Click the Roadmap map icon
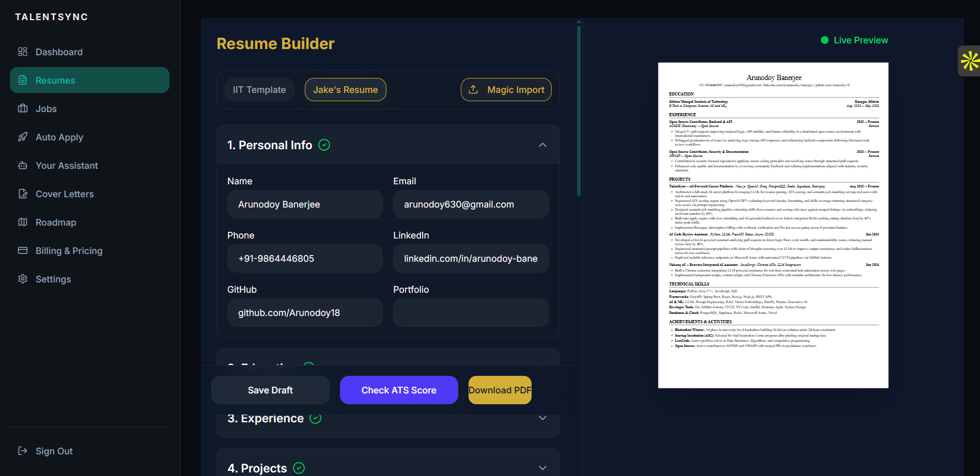980x476 pixels. pyautogui.click(x=23, y=222)
